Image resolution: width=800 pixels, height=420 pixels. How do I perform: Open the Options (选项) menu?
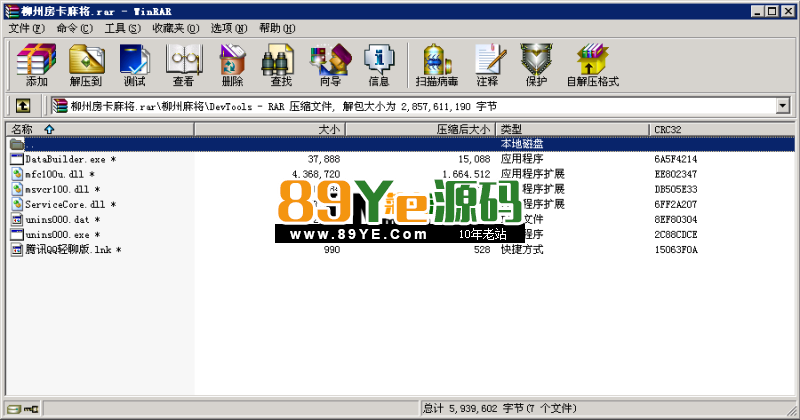(x=229, y=28)
